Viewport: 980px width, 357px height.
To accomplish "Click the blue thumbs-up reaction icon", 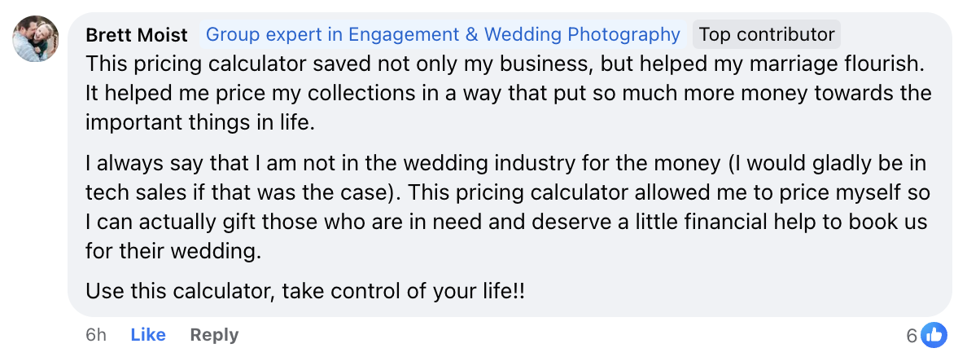I will tap(934, 335).
